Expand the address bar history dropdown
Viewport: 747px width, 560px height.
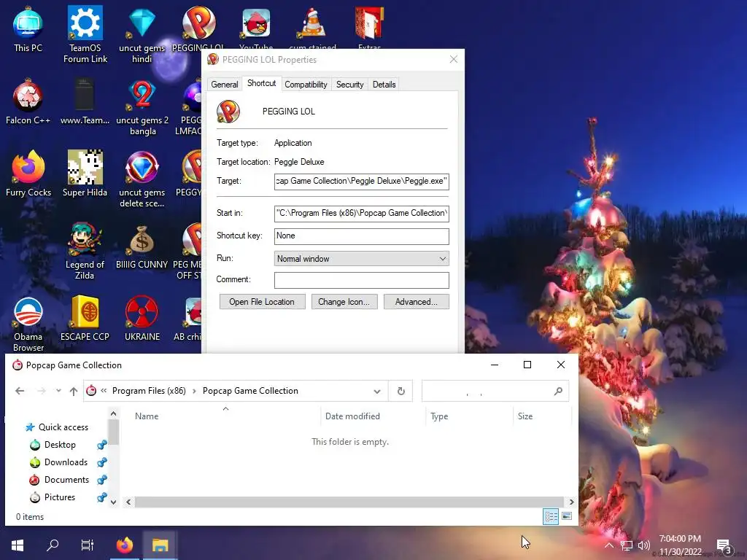point(377,392)
